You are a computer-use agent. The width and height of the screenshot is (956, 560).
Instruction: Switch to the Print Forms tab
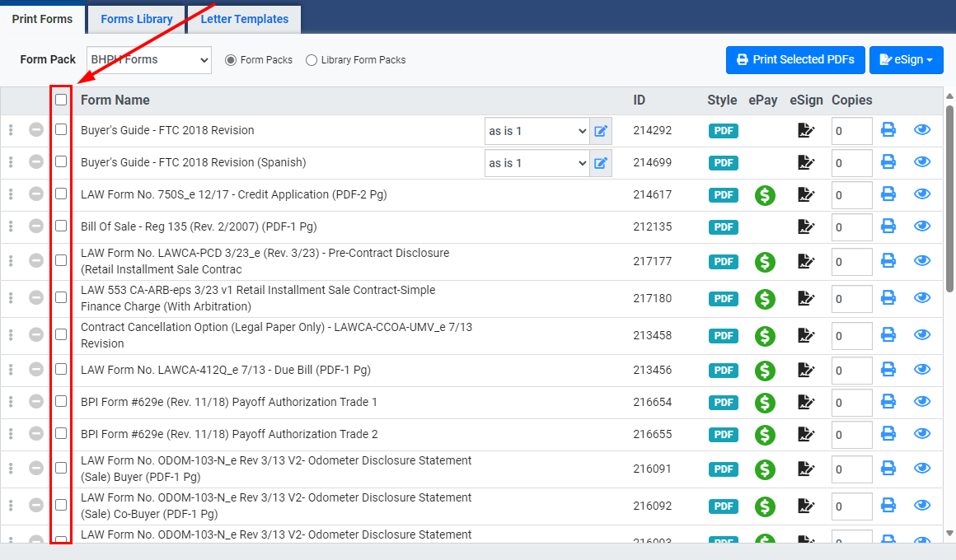pyautogui.click(x=42, y=19)
